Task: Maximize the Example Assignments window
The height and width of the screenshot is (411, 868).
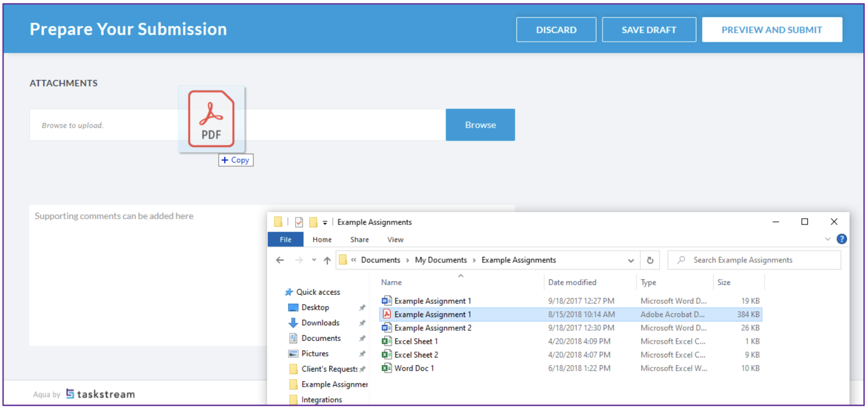Action: tap(805, 222)
